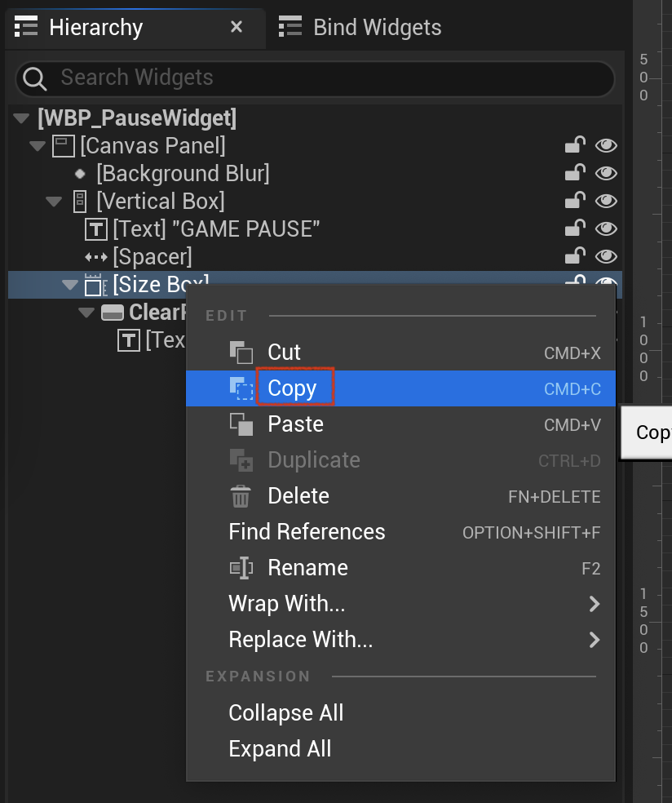The image size is (672, 803).
Task: Open the Wrap With submenu arrow
Action: (594, 604)
